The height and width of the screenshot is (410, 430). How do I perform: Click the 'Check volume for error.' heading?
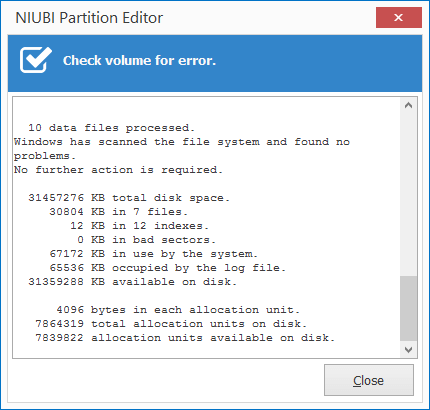click(x=139, y=60)
